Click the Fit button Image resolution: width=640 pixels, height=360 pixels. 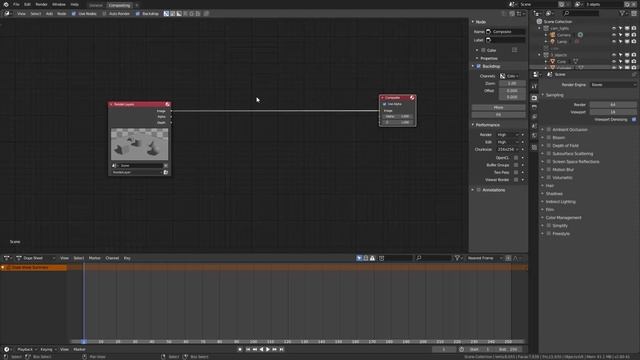[498, 115]
